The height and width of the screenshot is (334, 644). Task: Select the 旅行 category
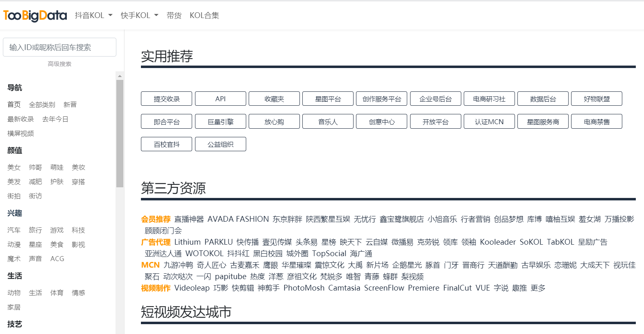[x=35, y=230]
